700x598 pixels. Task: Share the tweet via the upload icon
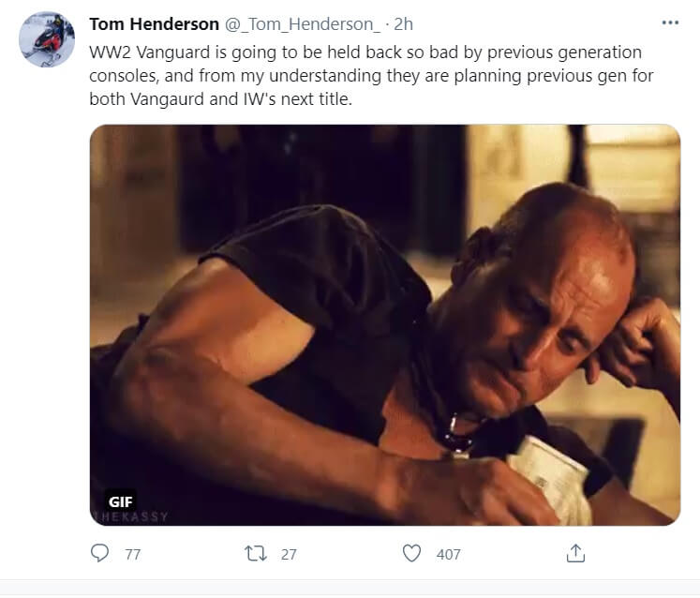(x=575, y=554)
